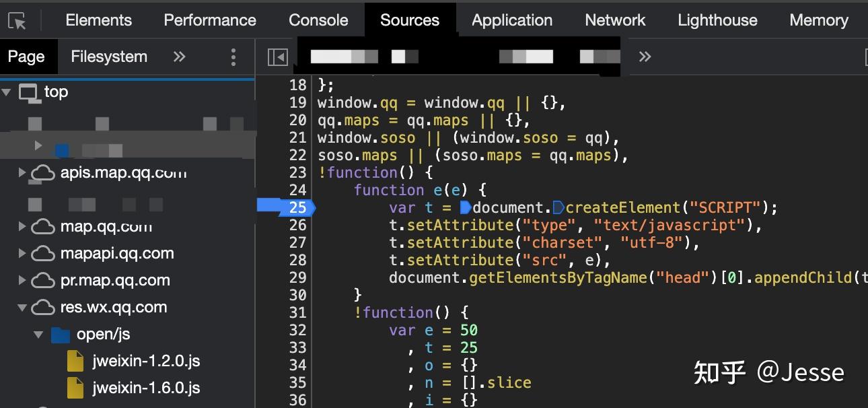Collapse the res.wx.qq.com tree node
This screenshot has width=868, height=408.
point(22,307)
